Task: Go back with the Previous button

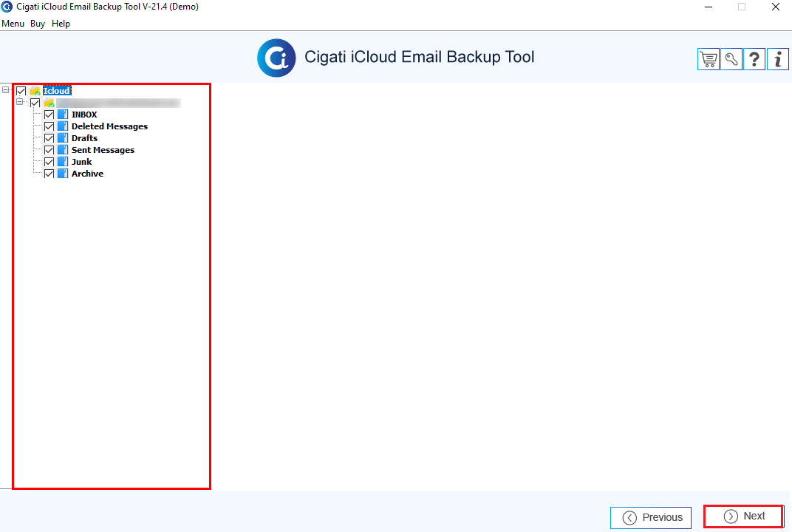Action: point(651,517)
